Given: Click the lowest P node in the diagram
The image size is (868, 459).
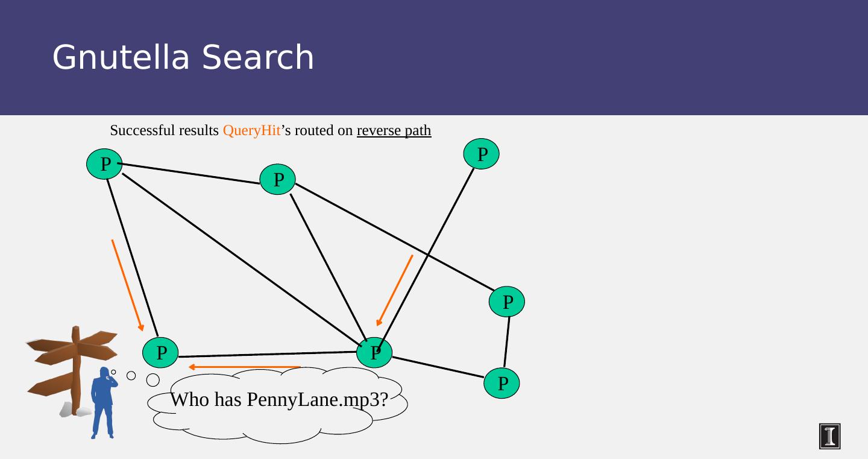Looking at the screenshot, I should pyautogui.click(x=502, y=382).
